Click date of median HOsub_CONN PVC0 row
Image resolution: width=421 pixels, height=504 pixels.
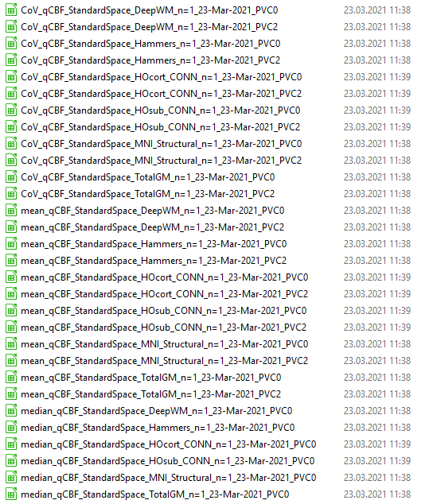click(x=377, y=461)
